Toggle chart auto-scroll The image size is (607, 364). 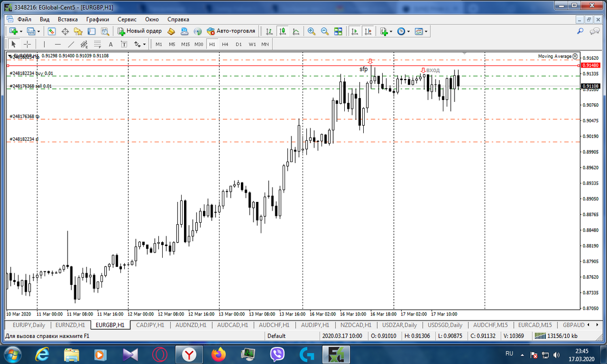(x=355, y=31)
